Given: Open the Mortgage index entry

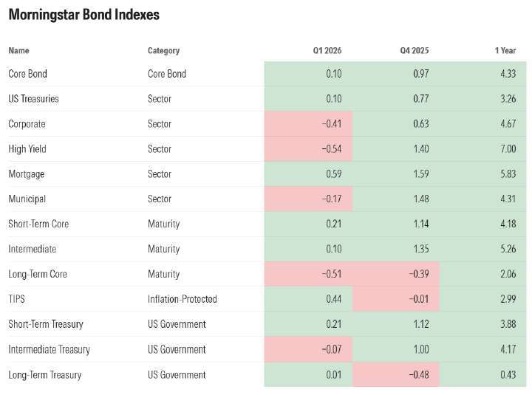Looking at the screenshot, I should 27,174.
